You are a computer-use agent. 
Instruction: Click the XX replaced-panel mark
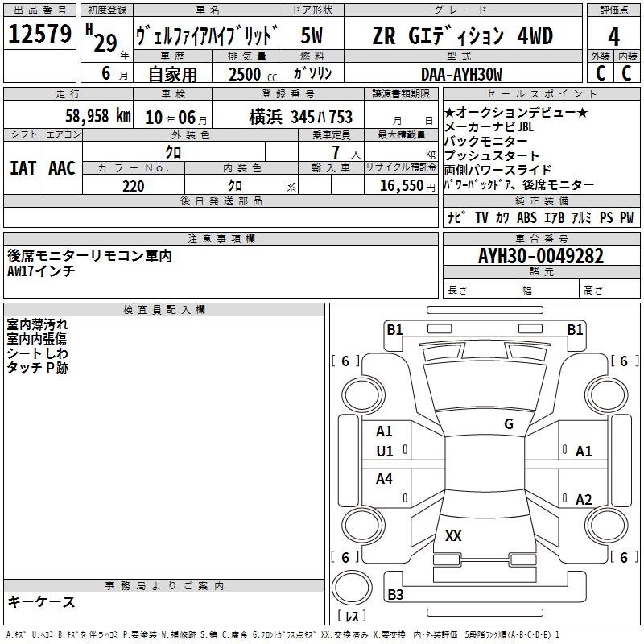[453, 535]
